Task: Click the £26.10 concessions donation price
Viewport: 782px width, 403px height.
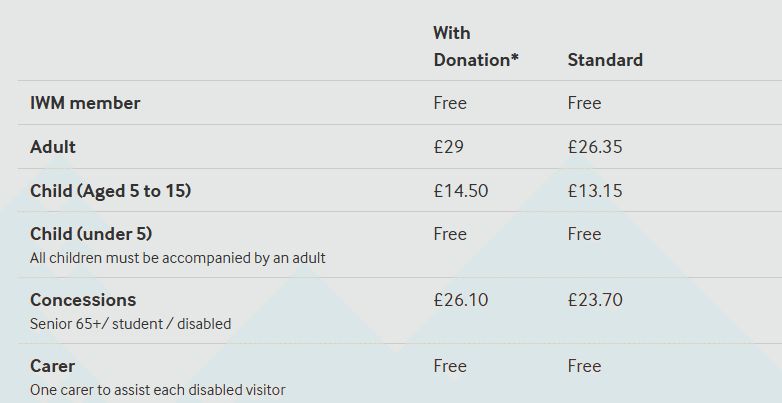Action: (461, 300)
